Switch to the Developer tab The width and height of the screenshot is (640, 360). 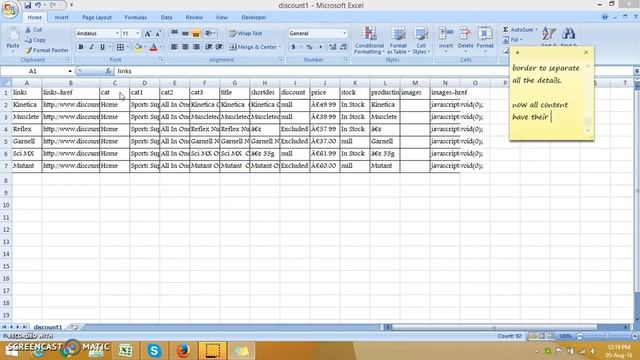[x=253, y=18]
